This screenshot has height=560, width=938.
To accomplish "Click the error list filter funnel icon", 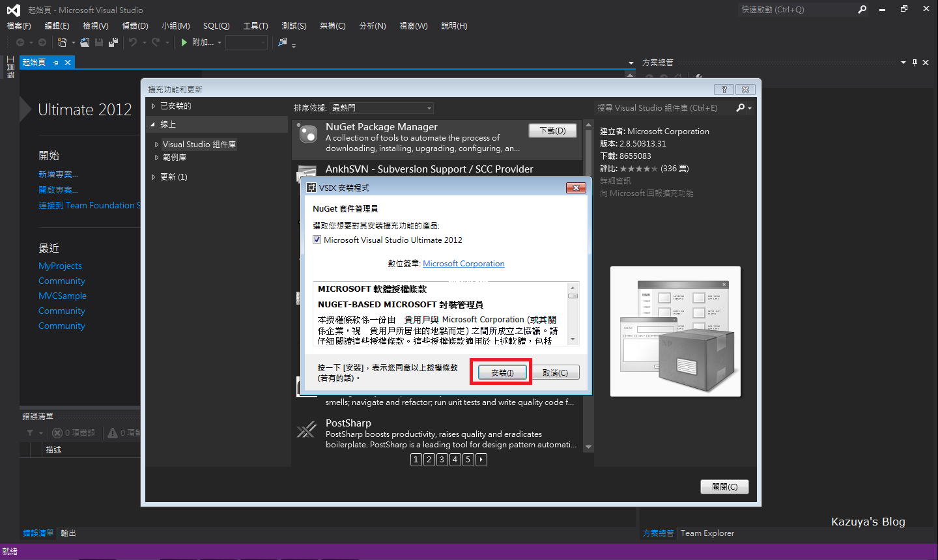I will pyautogui.click(x=30, y=432).
